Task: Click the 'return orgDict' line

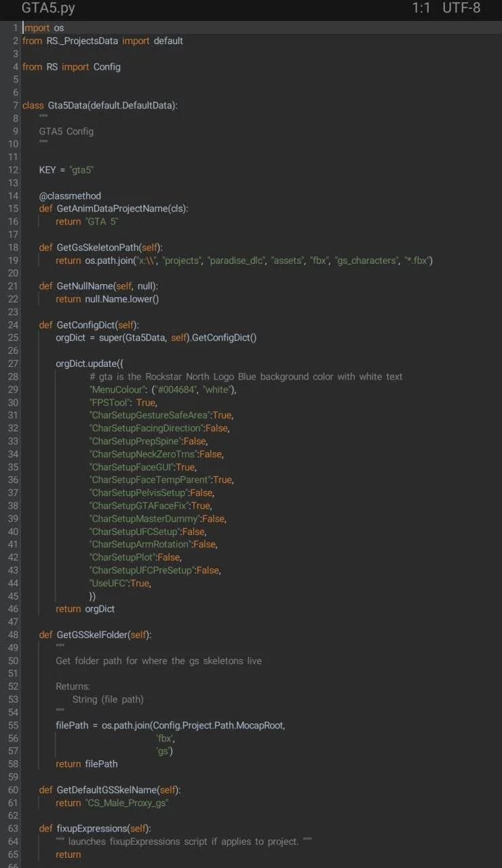Action: (85, 609)
